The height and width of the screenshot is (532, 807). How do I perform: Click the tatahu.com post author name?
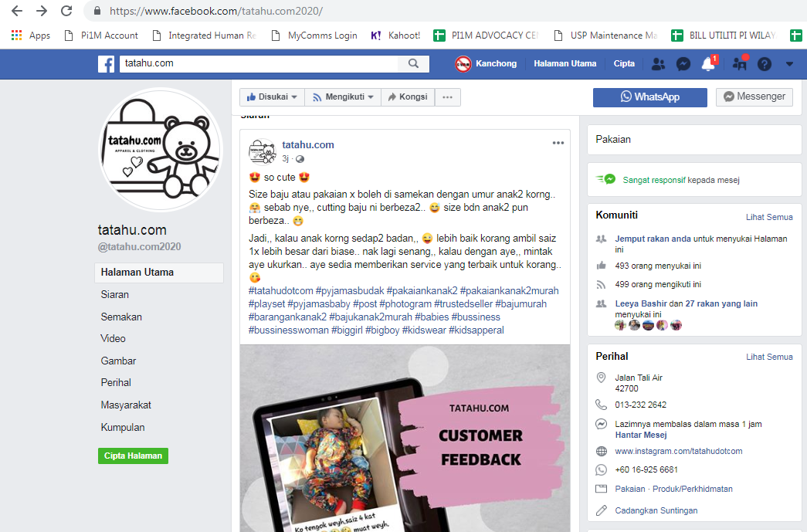point(308,144)
